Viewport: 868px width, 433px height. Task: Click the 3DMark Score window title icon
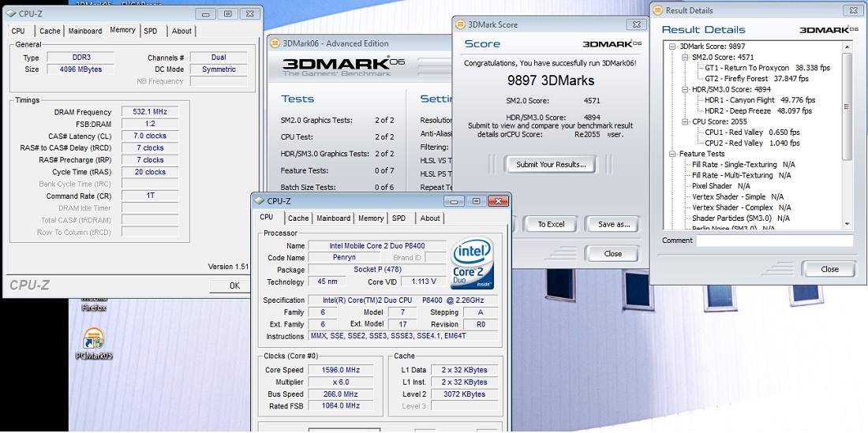click(461, 24)
